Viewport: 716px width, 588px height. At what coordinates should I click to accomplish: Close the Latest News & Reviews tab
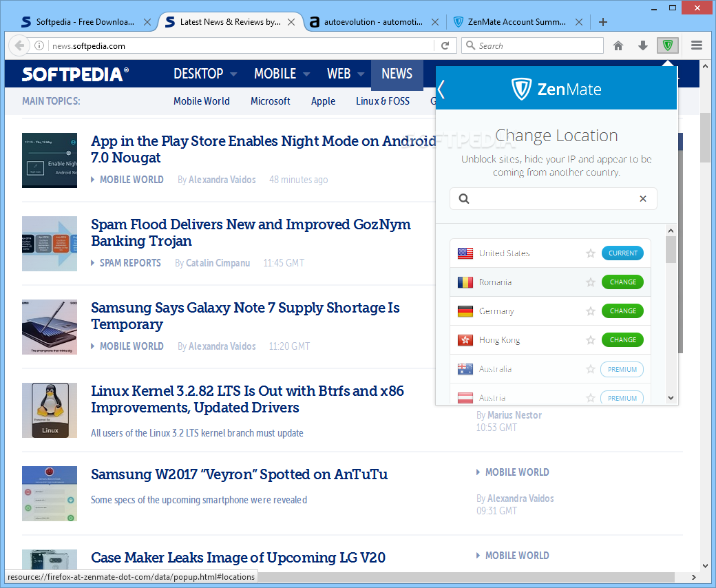[291, 22]
